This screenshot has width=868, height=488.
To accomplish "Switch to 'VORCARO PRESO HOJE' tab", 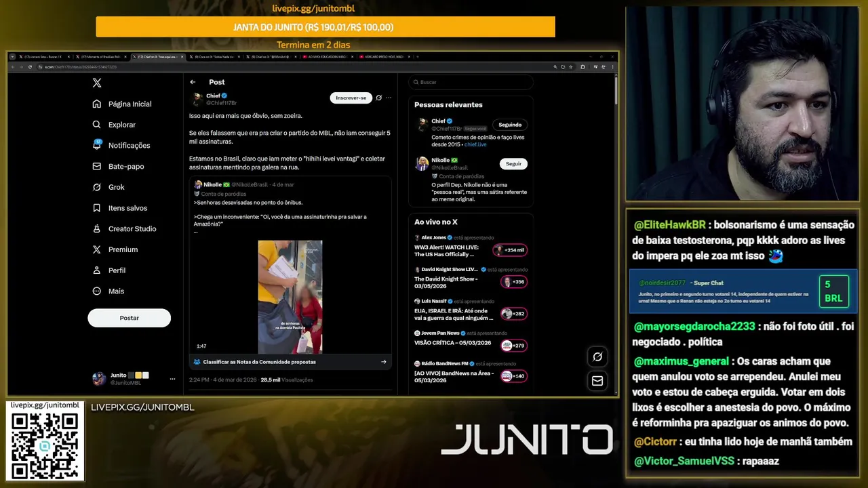I will (384, 57).
